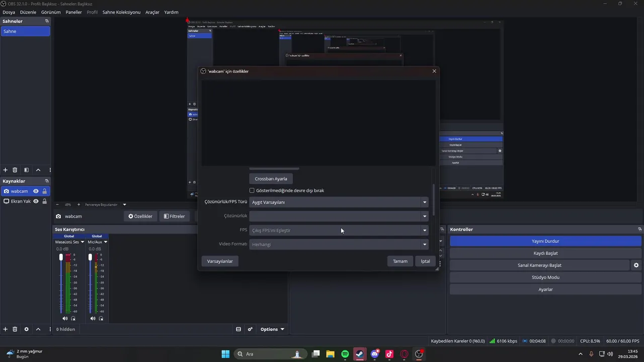Add a new source in the Kaynaklar panel

[6, 329]
